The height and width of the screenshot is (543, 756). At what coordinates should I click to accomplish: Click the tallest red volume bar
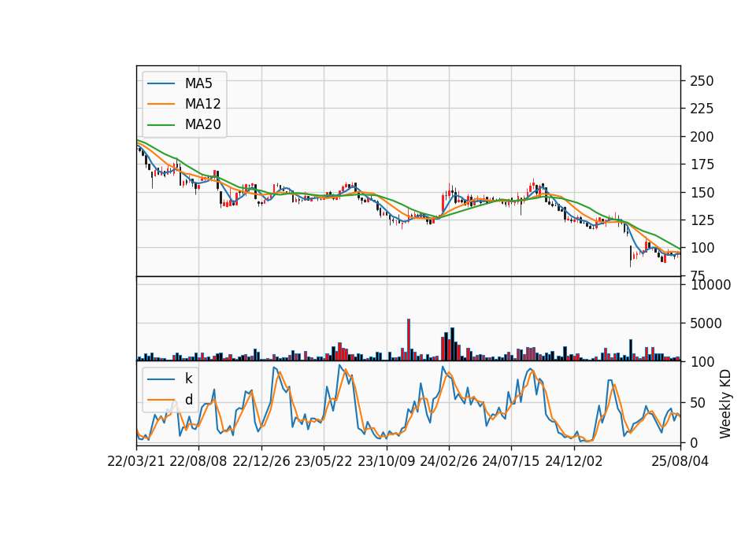(409, 340)
